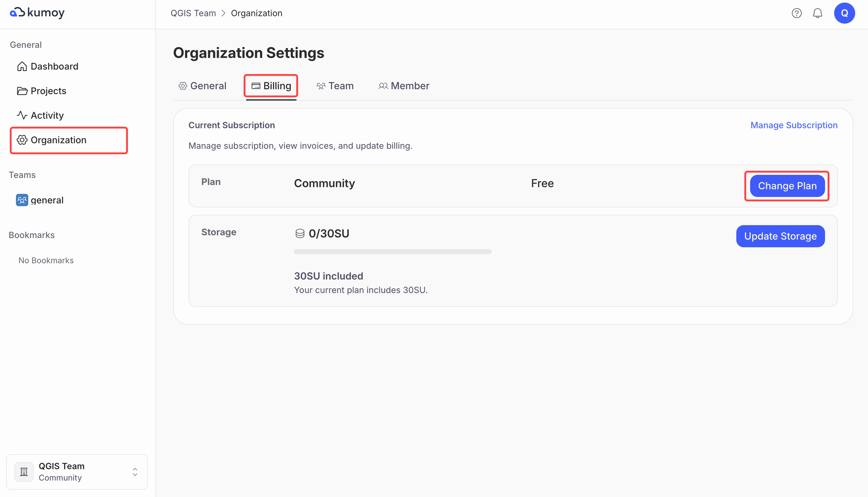Screen dimensions: 868x497
Task: Click the help question mark icon
Action: (796, 13)
